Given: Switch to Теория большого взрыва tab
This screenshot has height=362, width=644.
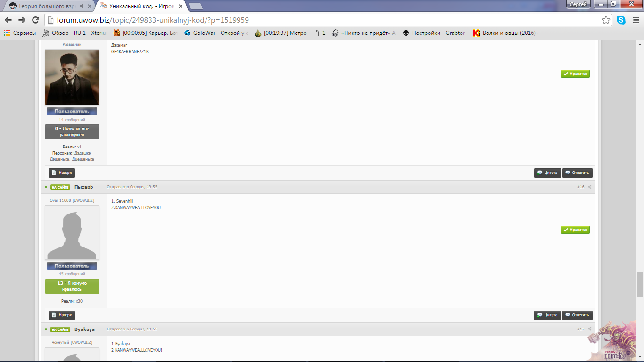Looking at the screenshot, I should coord(47,6).
